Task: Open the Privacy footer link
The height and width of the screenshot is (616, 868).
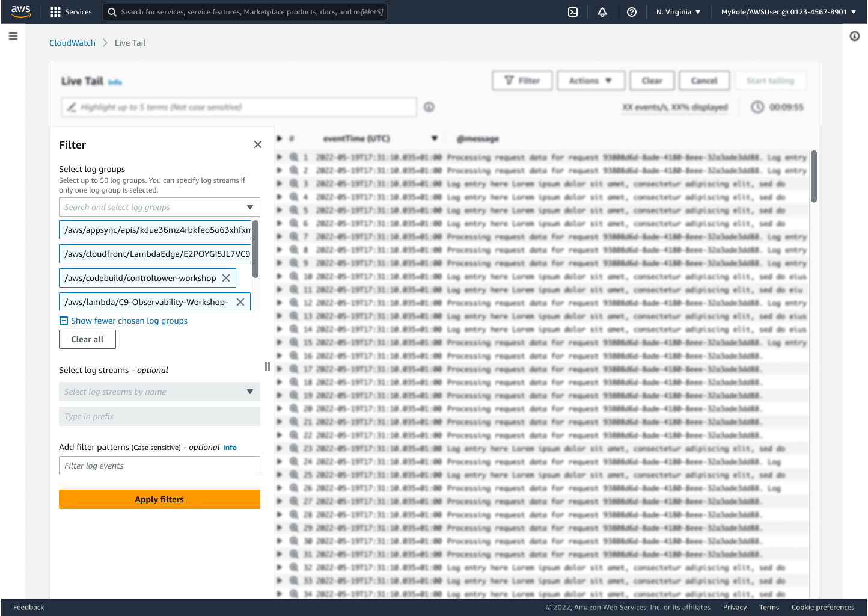Action: coord(735,608)
